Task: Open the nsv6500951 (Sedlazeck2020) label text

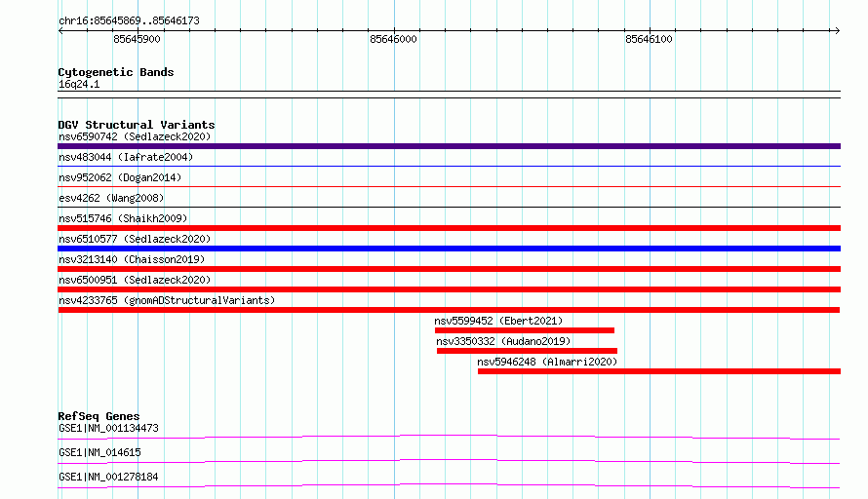Action: (x=135, y=280)
